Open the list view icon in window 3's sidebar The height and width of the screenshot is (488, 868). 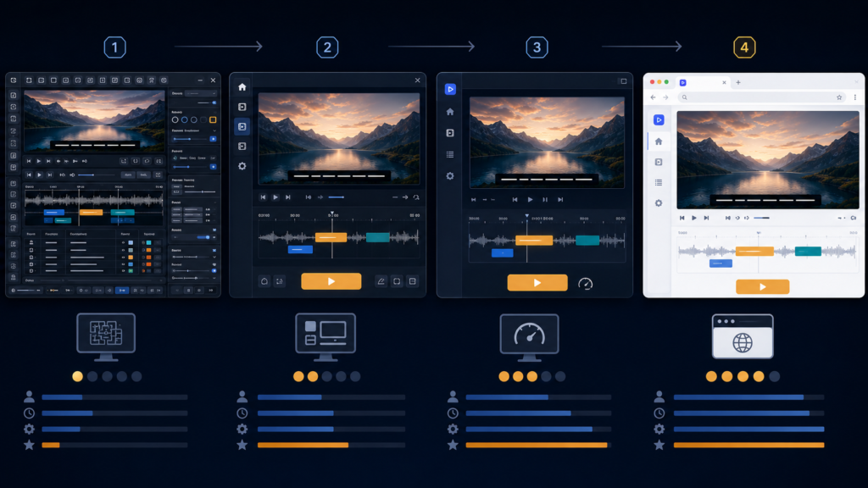(x=450, y=154)
